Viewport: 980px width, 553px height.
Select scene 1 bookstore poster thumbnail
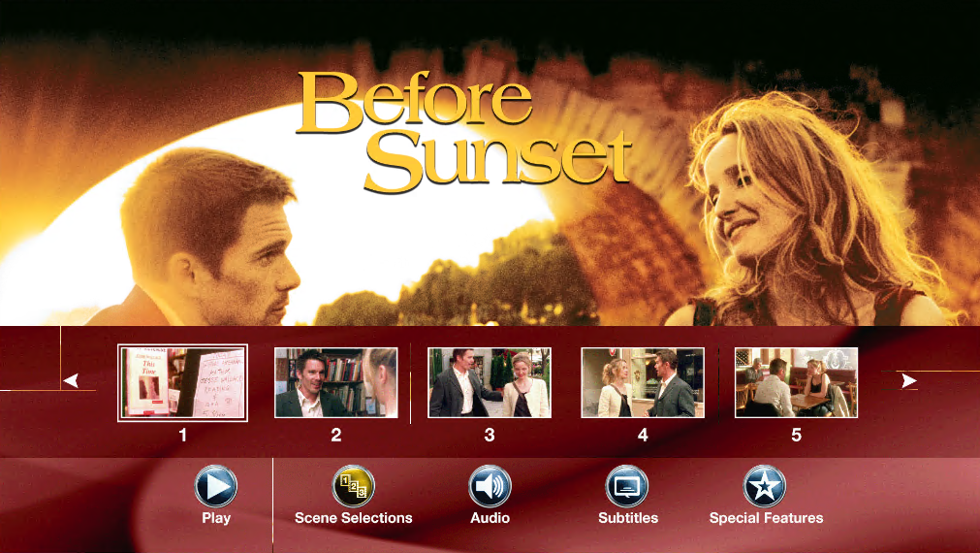click(182, 383)
